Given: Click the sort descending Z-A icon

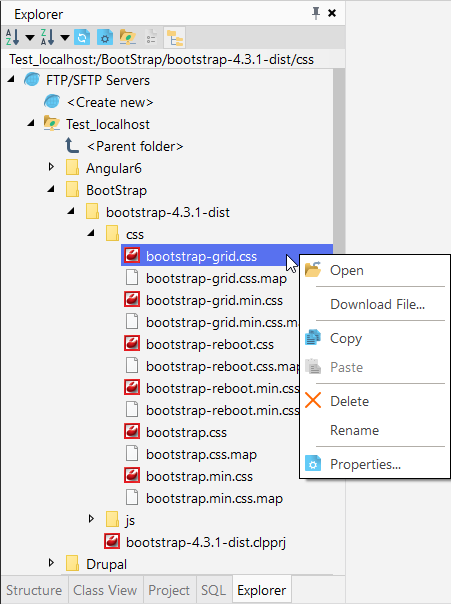Looking at the screenshot, I should (x=47, y=37).
